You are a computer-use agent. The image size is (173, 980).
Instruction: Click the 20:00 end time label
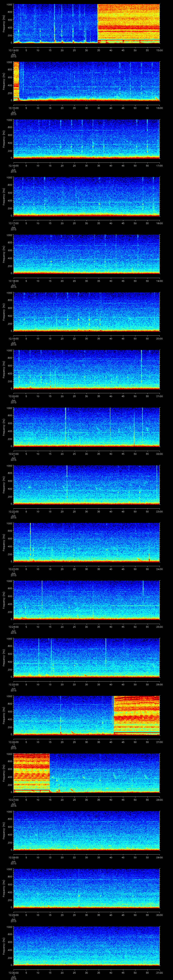point(160,339)
